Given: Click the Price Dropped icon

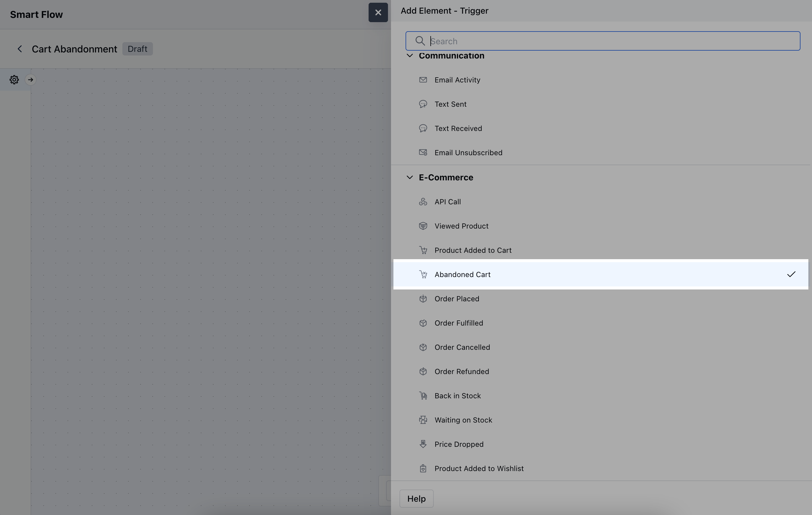Looking at the screenshot, I should (x=423, y=444).
